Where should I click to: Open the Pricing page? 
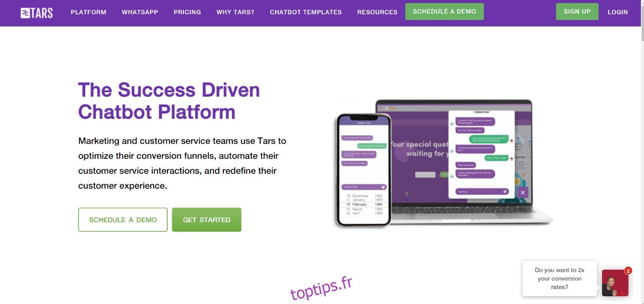(x=187, y=12)
